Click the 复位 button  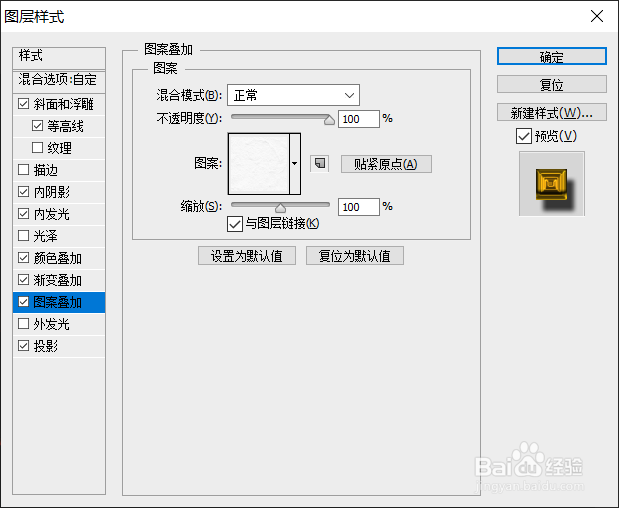coord(551,84)
